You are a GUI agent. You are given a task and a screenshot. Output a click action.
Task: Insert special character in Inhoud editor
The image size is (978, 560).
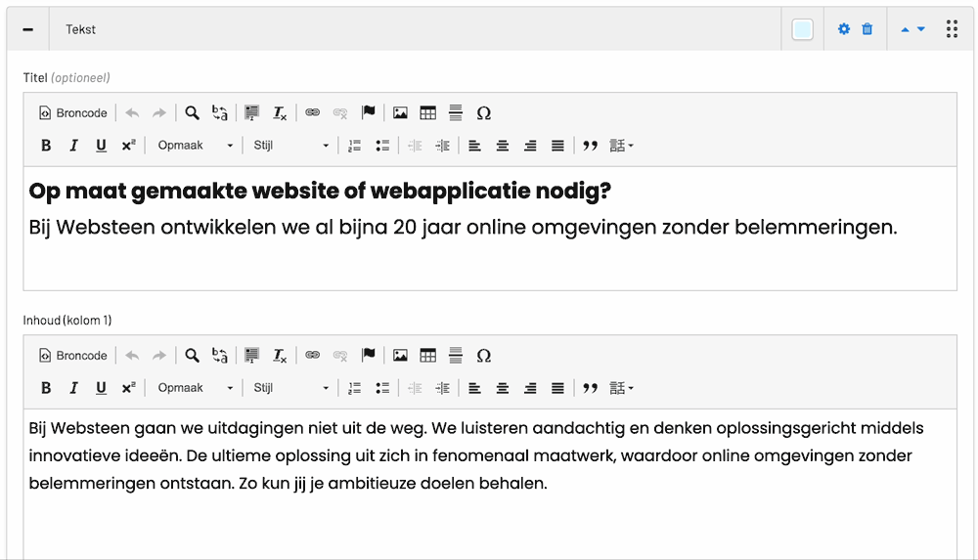click(483, 356)
